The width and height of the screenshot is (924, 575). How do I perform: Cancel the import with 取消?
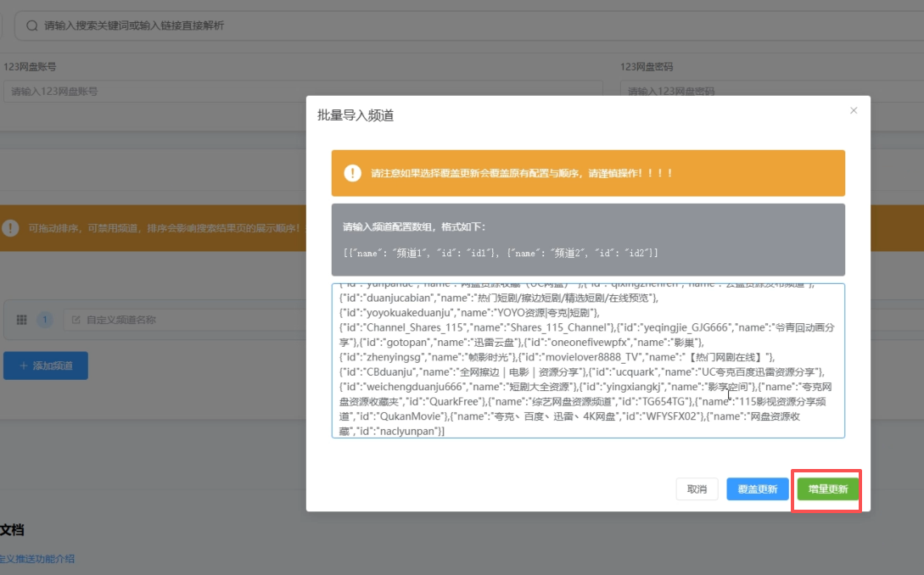coord(697,489)
